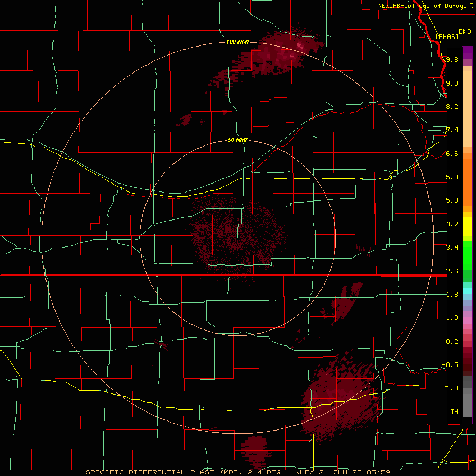476x476 pixels.
Task: Click the 8.2 value on color scale
Action: (x=452, y=106)
